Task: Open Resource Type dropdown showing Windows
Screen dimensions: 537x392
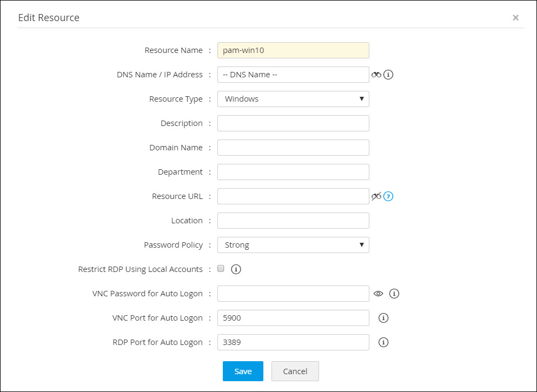Action: 293,99
